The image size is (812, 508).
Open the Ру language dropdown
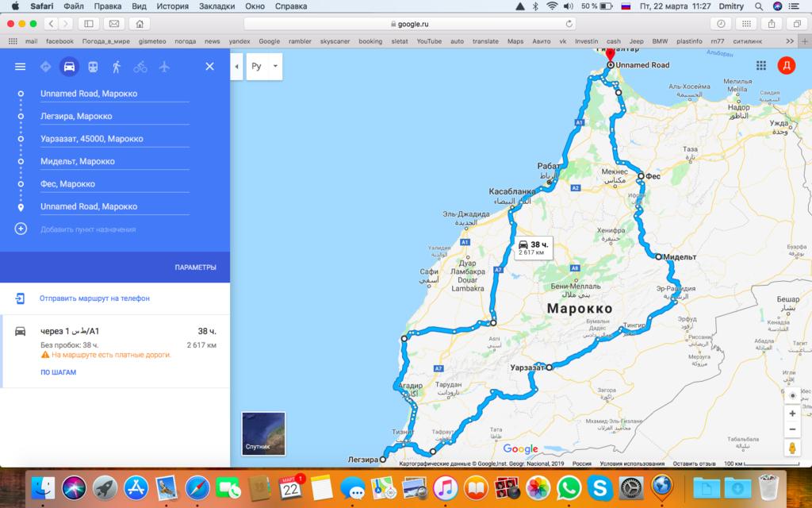(265, 67)
